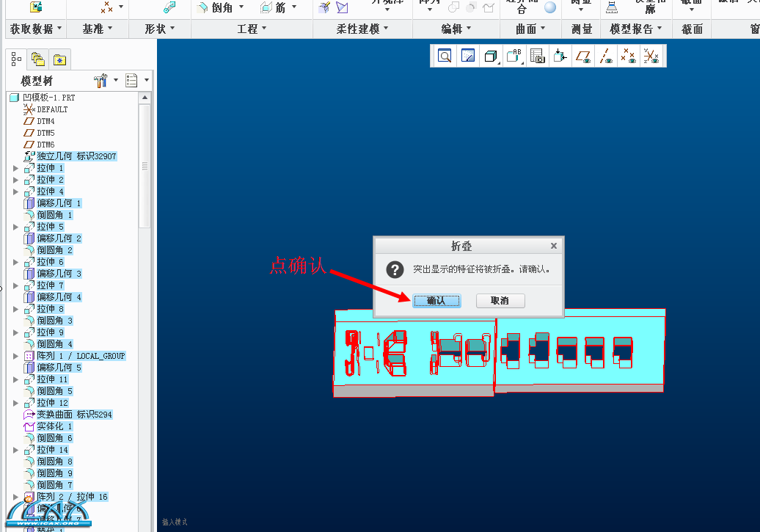
Task: Open the 倒角 dropdown arrow
Action: 241,7
